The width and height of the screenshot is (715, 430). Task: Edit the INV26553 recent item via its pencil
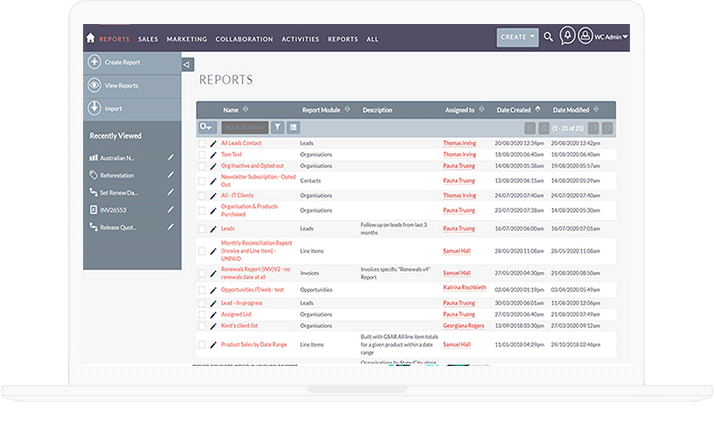[170, 210]
